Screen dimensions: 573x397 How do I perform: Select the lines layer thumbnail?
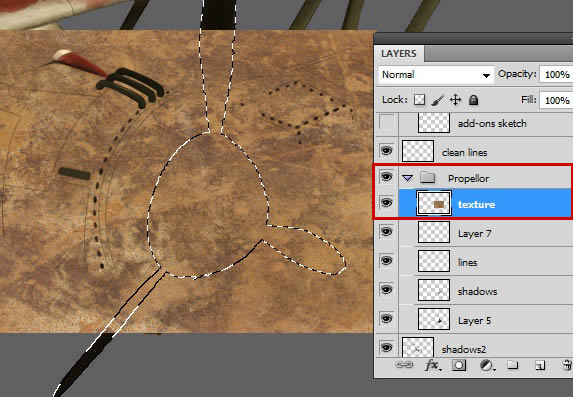pos(434,261)
